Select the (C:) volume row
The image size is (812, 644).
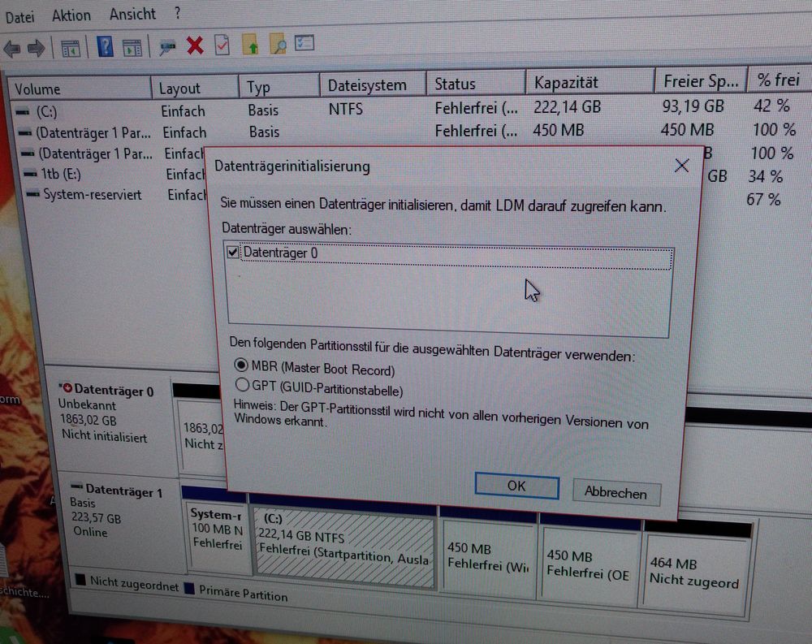(404, 109)
